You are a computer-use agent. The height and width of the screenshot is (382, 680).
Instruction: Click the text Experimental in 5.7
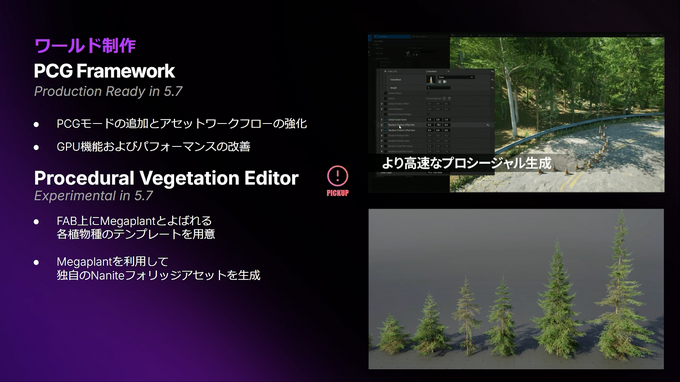click(x=94, y=196)
